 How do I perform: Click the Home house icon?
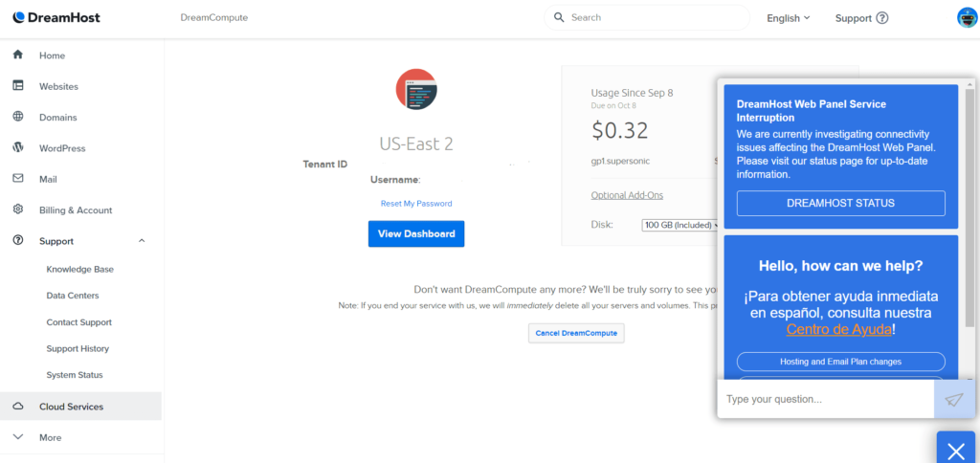[18, 55]
